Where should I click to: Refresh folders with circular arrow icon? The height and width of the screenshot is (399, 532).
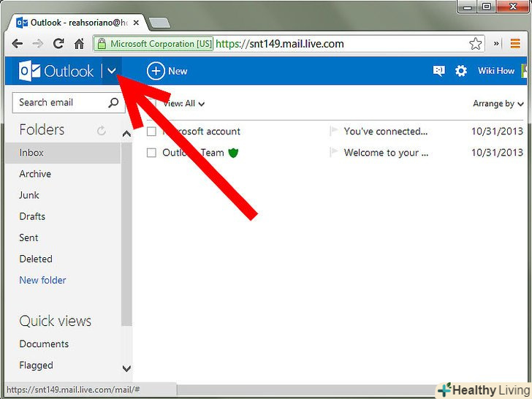click(101, 130)
